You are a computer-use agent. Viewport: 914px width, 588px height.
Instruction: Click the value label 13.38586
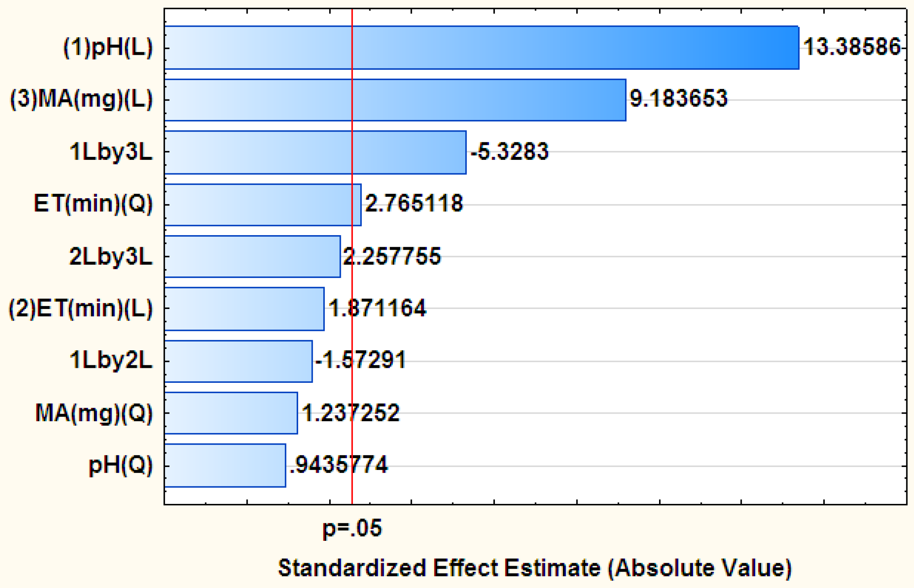(x=851, y=47)
